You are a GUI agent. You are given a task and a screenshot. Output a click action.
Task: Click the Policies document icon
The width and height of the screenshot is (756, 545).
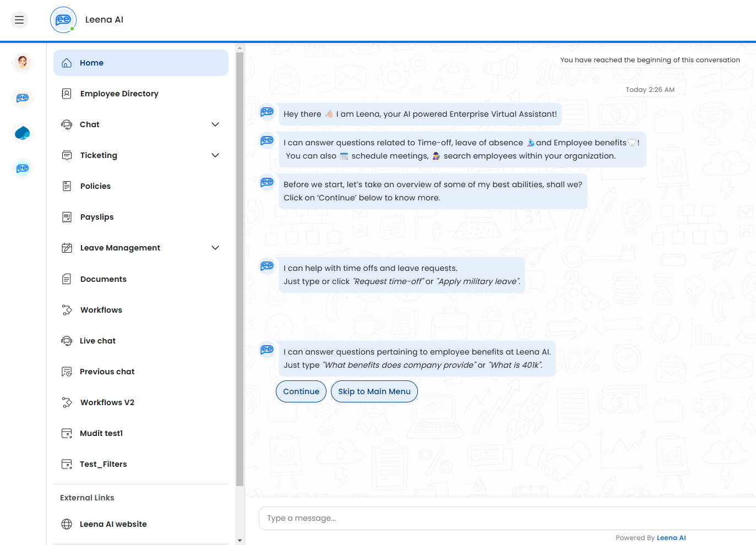[67, 186]
